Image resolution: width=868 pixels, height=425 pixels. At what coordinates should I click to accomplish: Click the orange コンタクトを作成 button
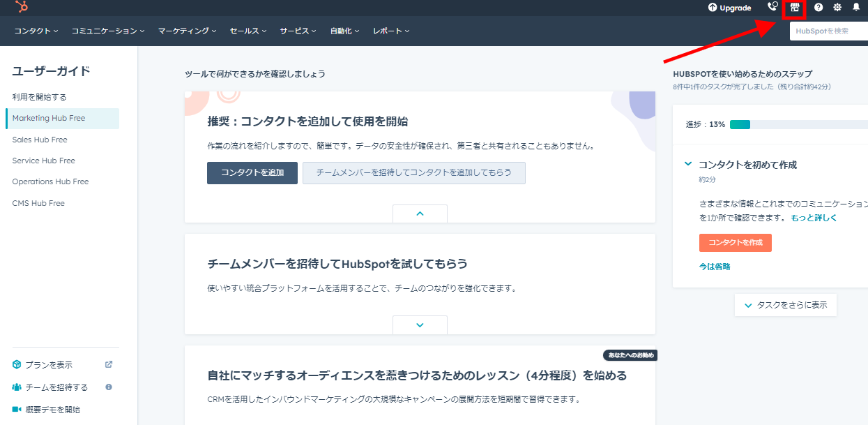tap(736, 243)
